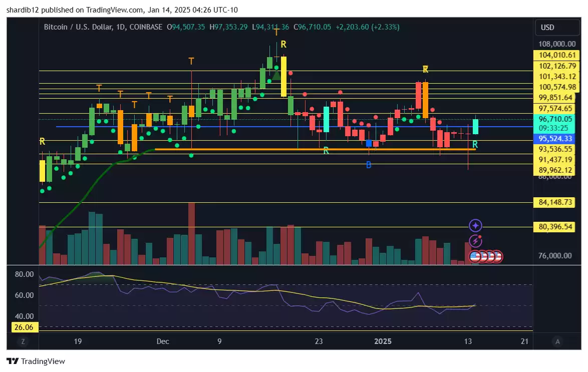Viewport: 588px width, 372px height.
Task: Click the 2025 date axis label
Action: point(383,341)
